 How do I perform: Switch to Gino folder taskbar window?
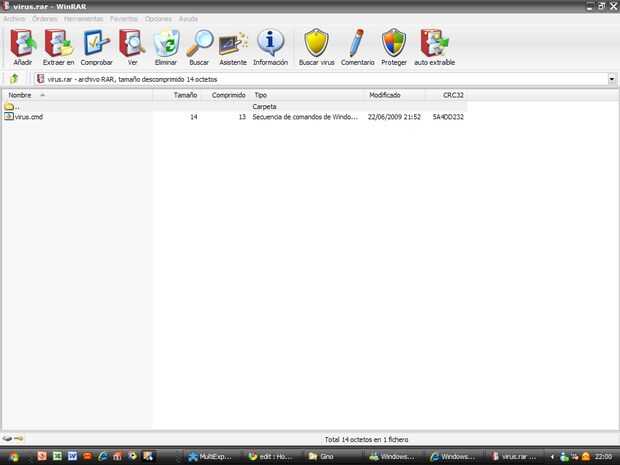tap(331, 457)
